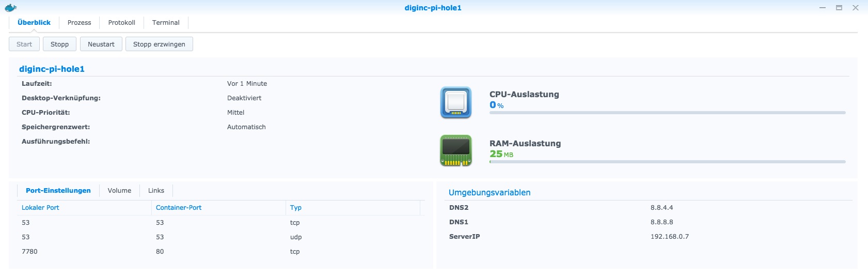The width and height of the screenshot is (868, 277).
Task: Sort by Typ column header
Action: pos(353,208)
